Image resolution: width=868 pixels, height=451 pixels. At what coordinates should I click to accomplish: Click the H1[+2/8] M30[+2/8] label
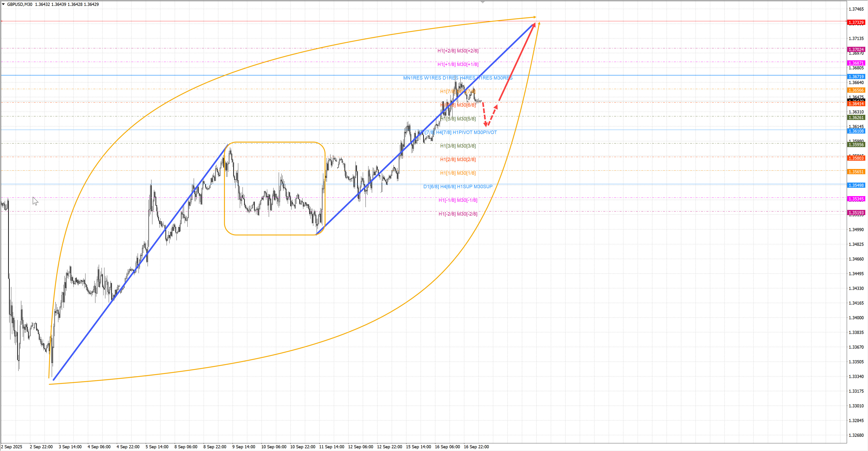[458, 51]
